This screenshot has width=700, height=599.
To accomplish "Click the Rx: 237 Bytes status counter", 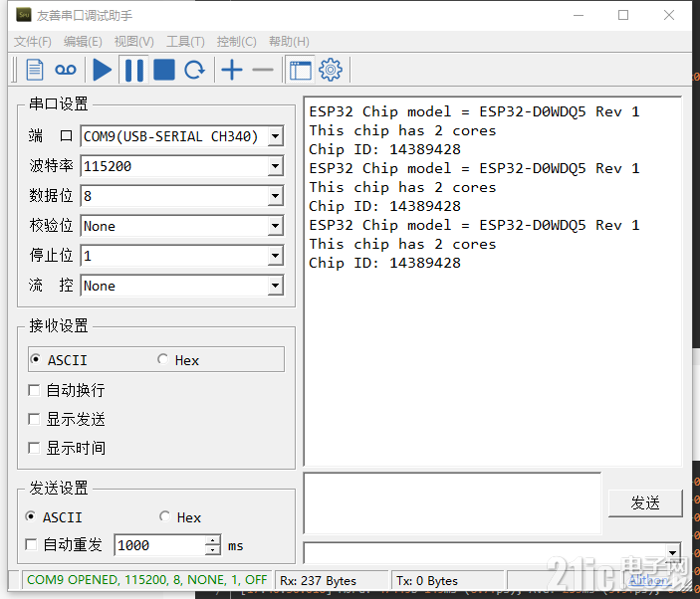I will (318, 581).
